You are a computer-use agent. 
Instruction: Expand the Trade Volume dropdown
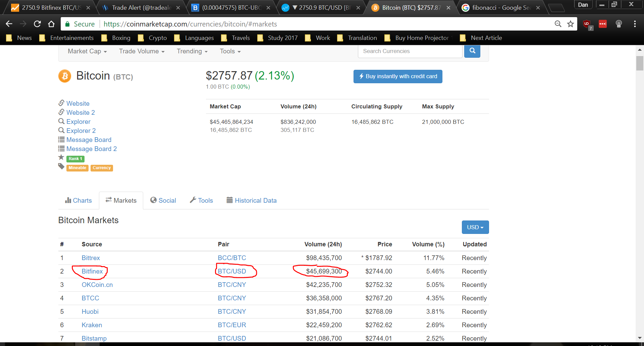(x=142, y=51)
